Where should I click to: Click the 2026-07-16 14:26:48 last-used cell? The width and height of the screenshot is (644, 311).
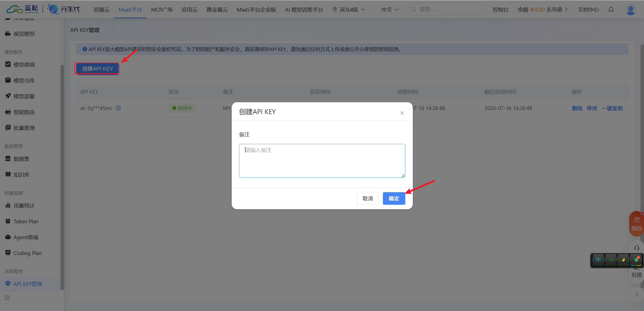coord(508,108)
